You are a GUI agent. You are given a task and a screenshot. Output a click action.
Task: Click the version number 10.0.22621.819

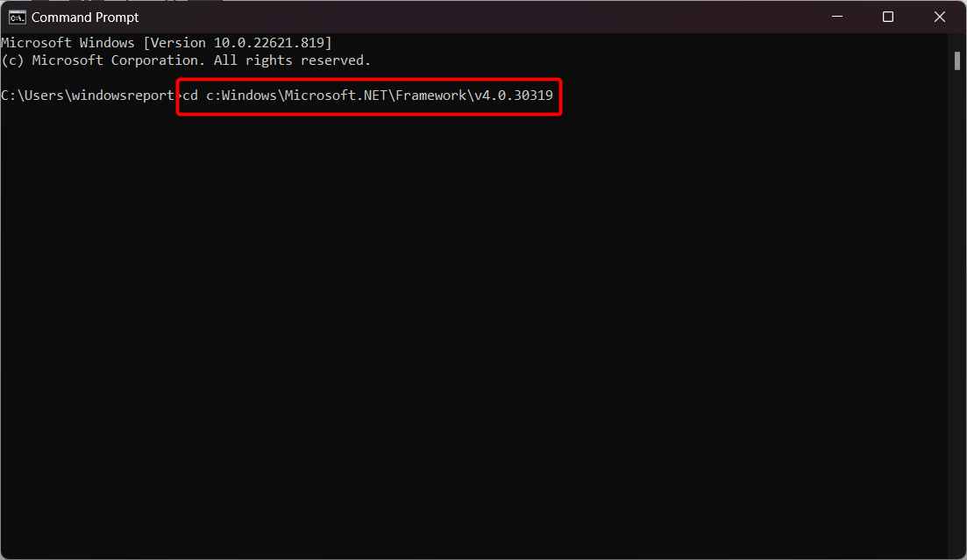pos(269,43)
